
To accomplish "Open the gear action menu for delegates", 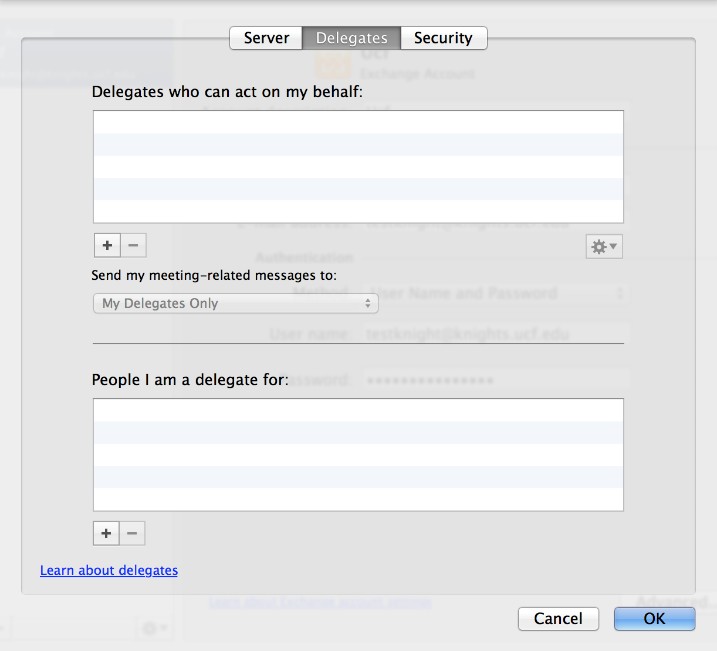I will point(604,247).
